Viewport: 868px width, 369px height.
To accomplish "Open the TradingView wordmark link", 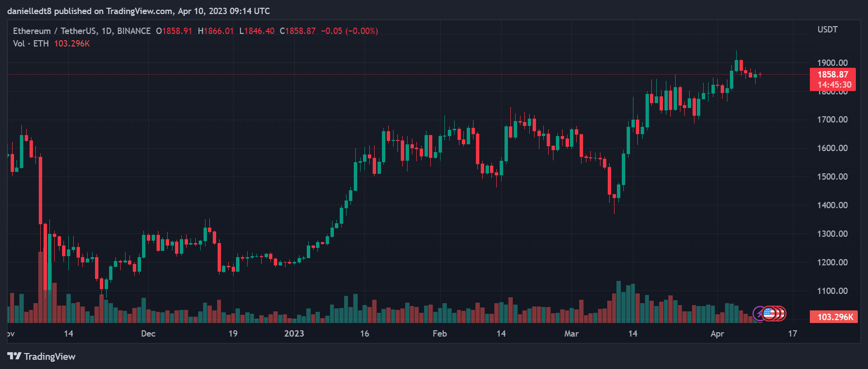I will 49,356.
